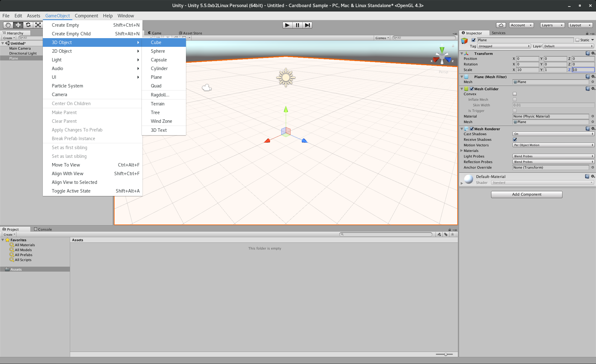Screen dimensions: 596x364
Task: Click the Step forward button
Action: coord(307,25)
